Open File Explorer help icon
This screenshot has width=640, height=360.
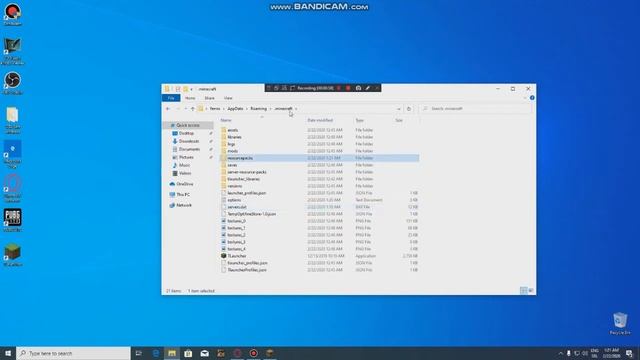click(532, 98)
